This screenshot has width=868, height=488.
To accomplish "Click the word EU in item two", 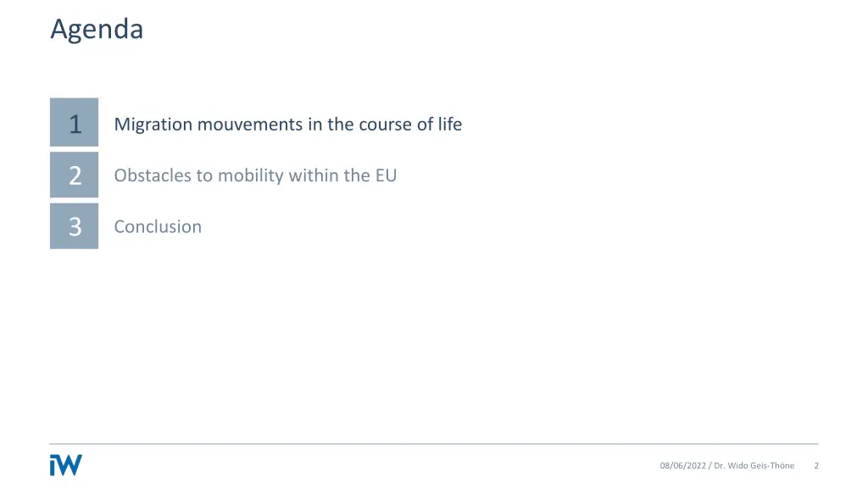I will pyautogui.click(x=386, y=175).
